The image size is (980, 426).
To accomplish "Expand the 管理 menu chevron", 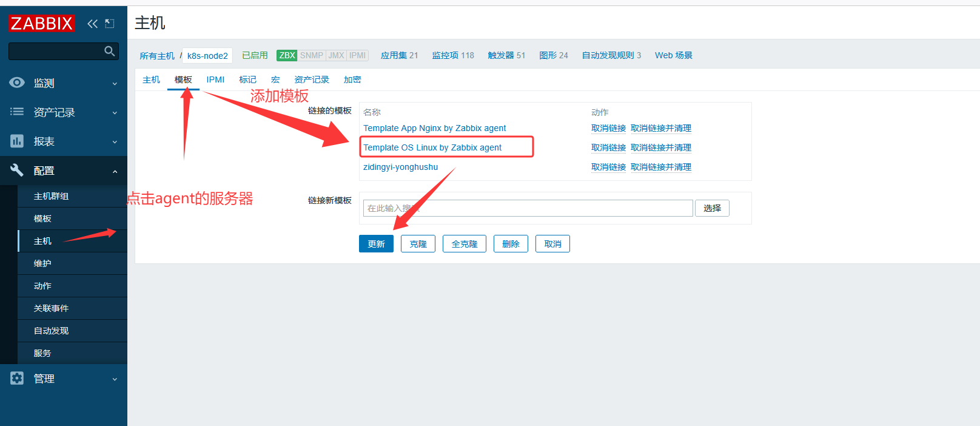I will click(x=115, y=379).
